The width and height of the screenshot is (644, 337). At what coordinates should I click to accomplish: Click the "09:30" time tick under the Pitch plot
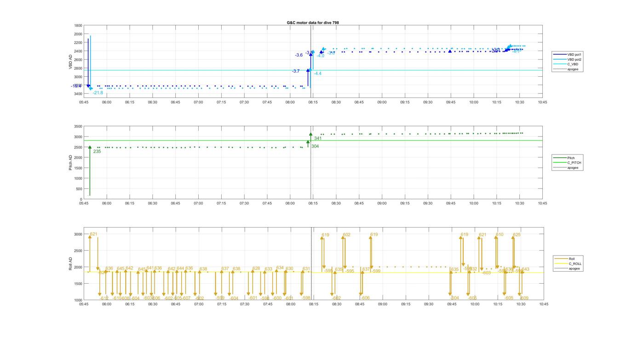pyautogui.click(x=428, y=203)
